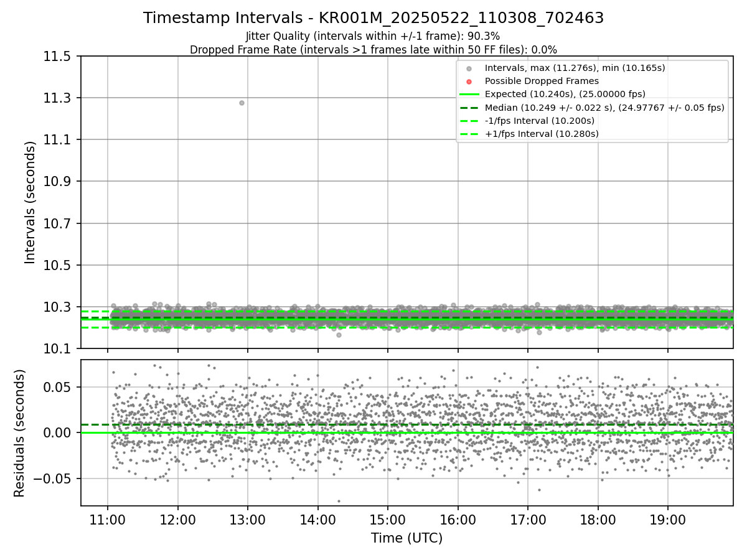
Task: Click the 0.00 residuals tick label
Action: tap(59, 433)
